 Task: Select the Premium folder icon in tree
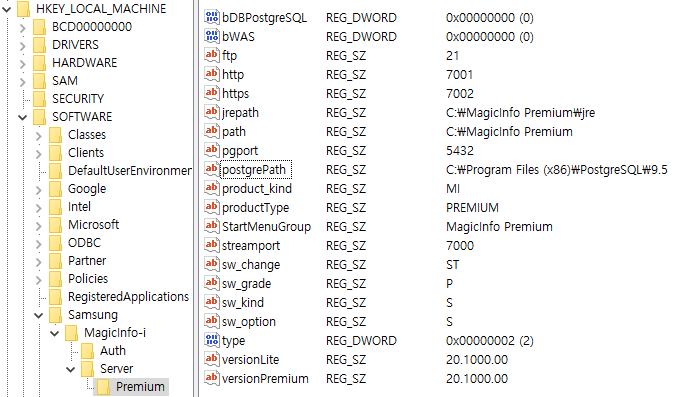pos(103,386)
